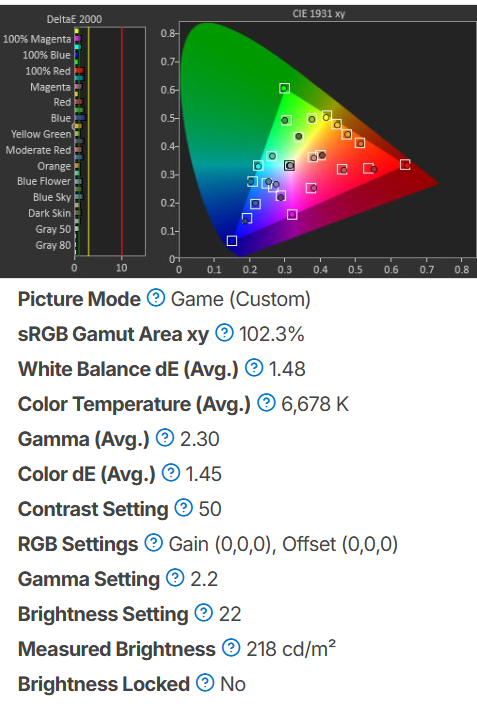
Task: Click the Gamma (Avg.) help icon
Action: click(165, 438)
